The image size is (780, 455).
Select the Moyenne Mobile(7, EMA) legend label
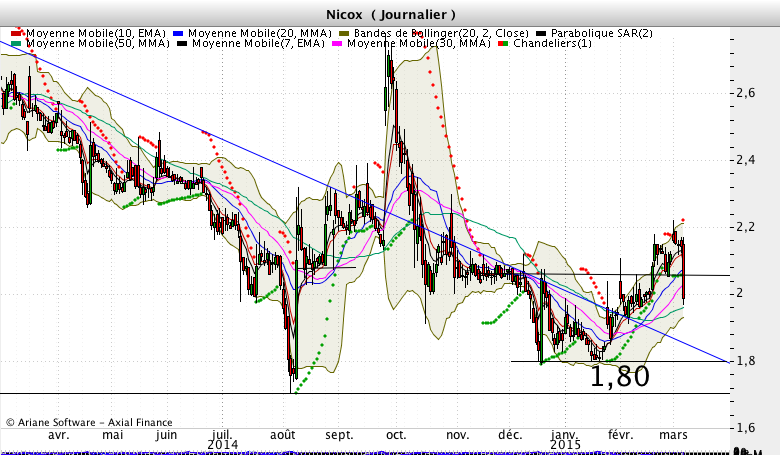click(258, 43)
